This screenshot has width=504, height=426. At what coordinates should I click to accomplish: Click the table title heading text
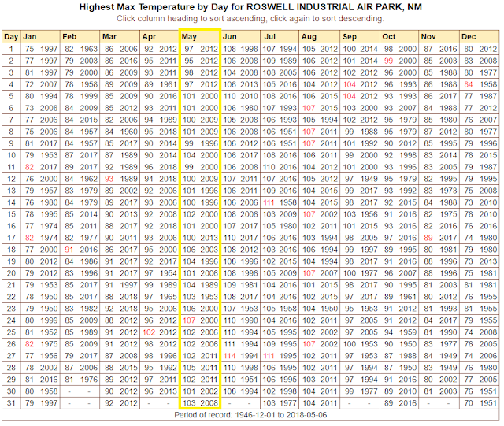250,7
